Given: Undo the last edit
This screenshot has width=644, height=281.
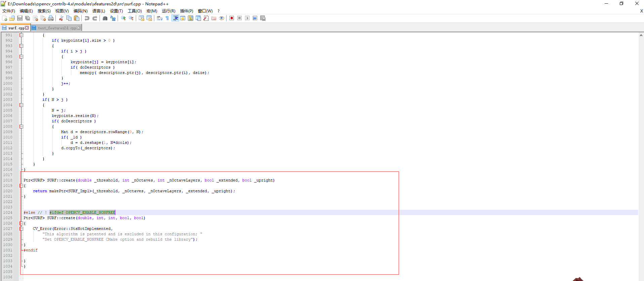Looking at the screenshot, I should 87,18.
